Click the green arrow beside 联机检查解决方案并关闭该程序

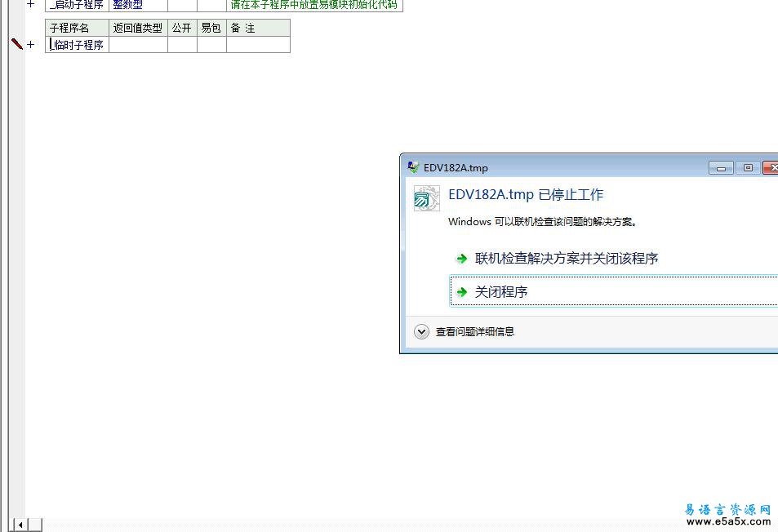(x=462, y=259)
